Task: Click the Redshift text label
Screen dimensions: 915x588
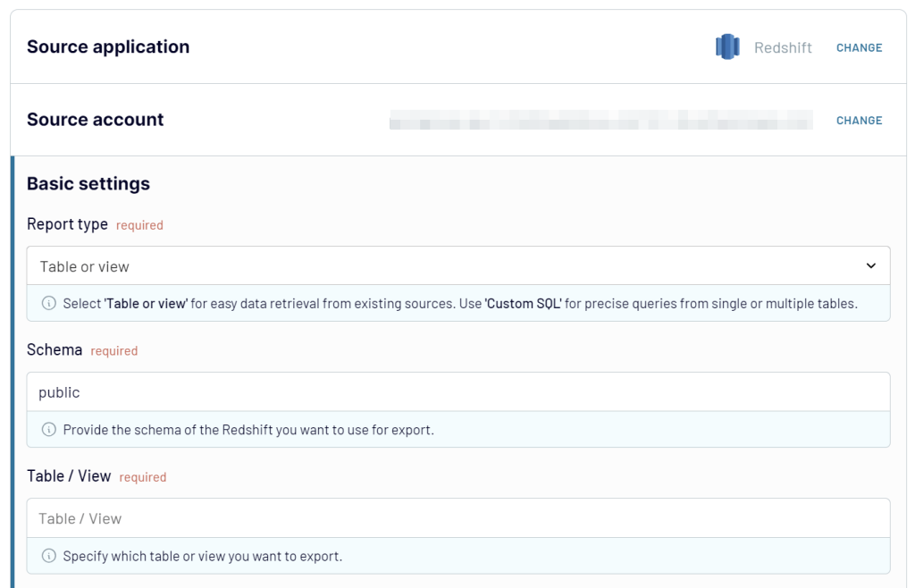Action: pos(783,48)
